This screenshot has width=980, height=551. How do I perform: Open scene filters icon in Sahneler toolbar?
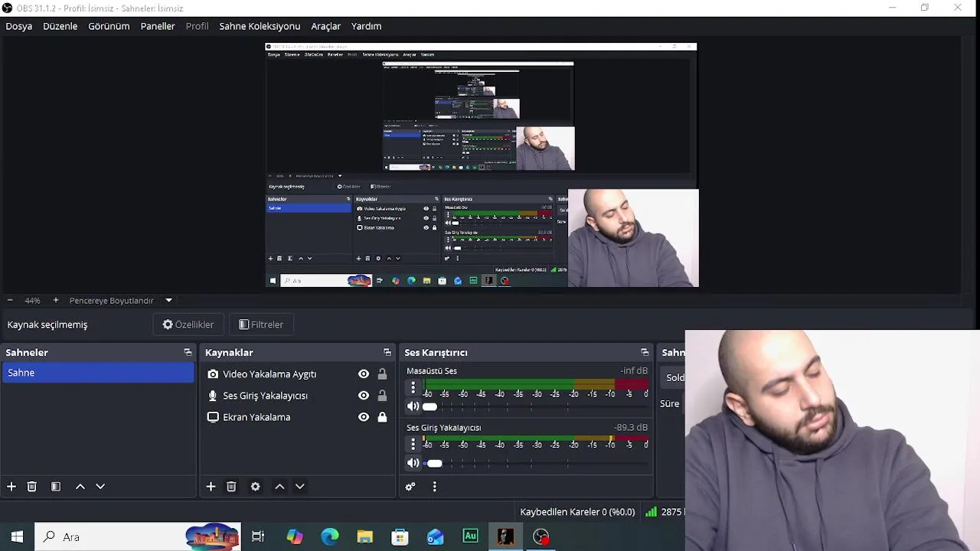pyautogui.click(x=56, y=487)
